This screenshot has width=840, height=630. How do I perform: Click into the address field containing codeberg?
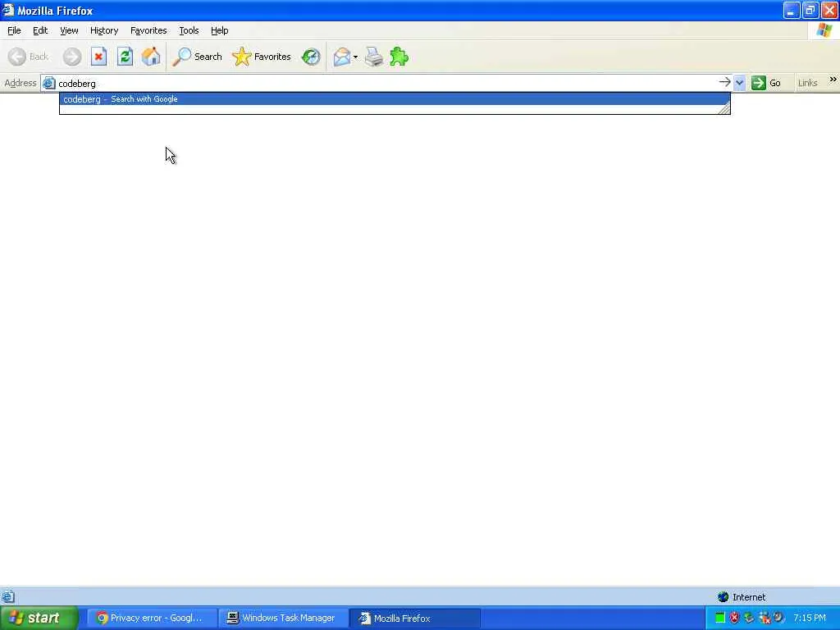coord(386,83)
